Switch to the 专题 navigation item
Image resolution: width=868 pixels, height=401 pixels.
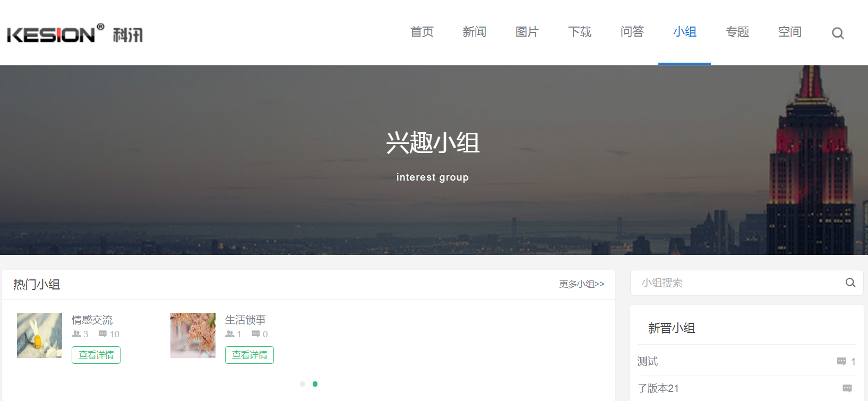pyautogui.click(x=737, y=32)
